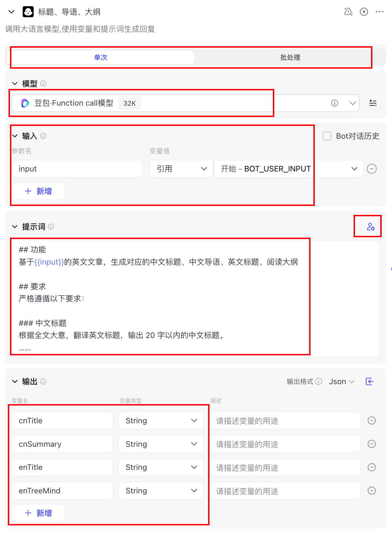Click the crossed-out bell icon in the header
The image size is (392, 535).
point(348,12)
